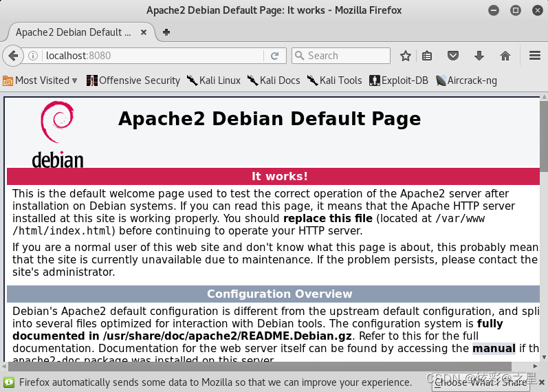
Task: Click the Apache2 Debian Default Page title
Action: point(270,118)
